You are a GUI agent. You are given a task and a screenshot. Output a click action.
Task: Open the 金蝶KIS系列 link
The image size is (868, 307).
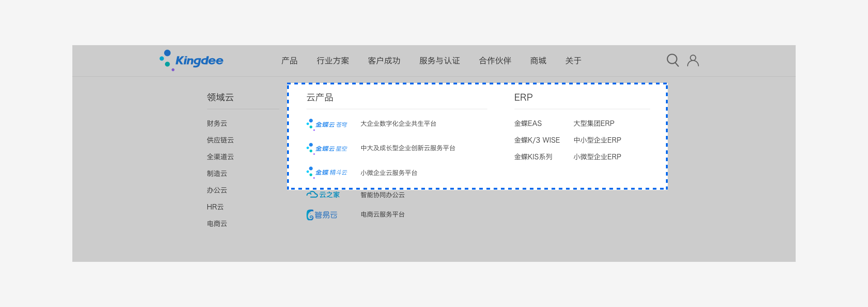(x=533, y=157)
